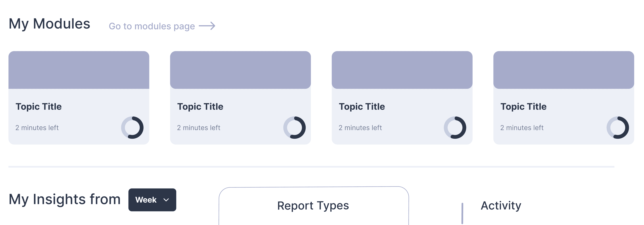This screenshot has width=644, height=225.
Task: Click progress ring on second Topic Title card
Action: pyautogui.click(x=294, y=128)
